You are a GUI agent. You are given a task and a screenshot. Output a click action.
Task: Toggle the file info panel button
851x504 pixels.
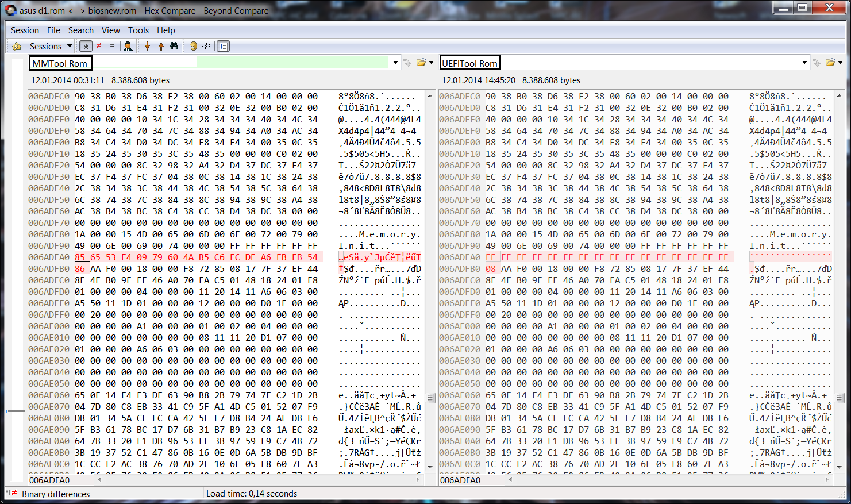tap(224, 46)
